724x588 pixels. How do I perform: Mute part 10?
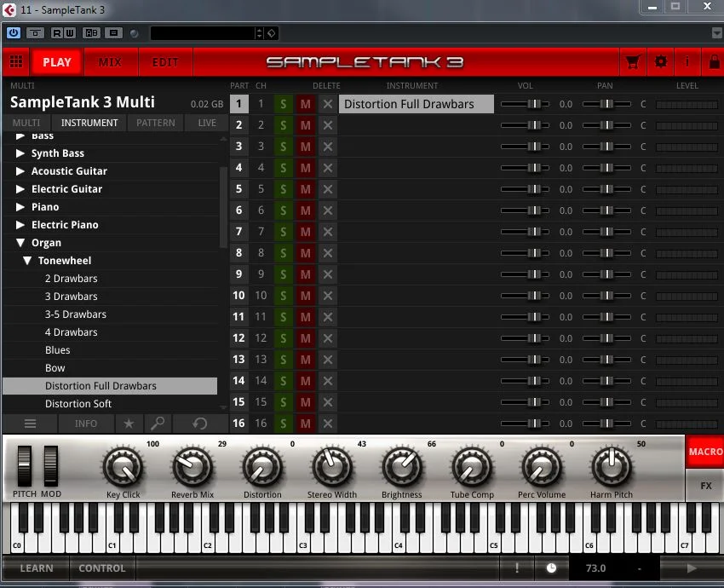tap(305, 296)
